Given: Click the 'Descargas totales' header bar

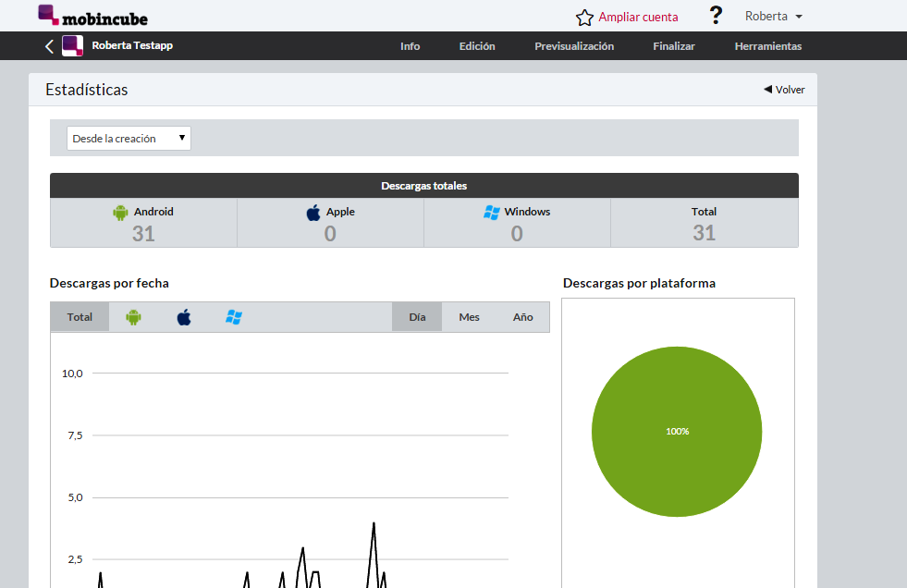Looking at the screenshot, I should coord(424,186).
